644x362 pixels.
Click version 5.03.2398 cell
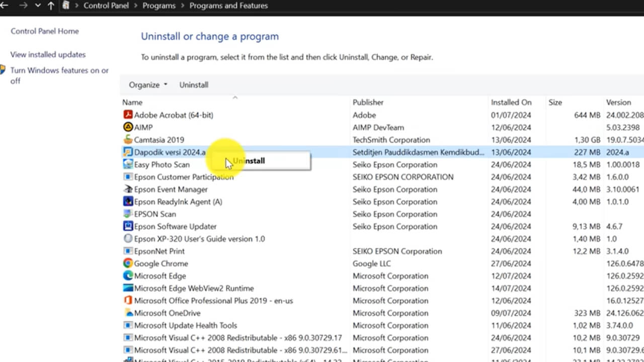623,127
